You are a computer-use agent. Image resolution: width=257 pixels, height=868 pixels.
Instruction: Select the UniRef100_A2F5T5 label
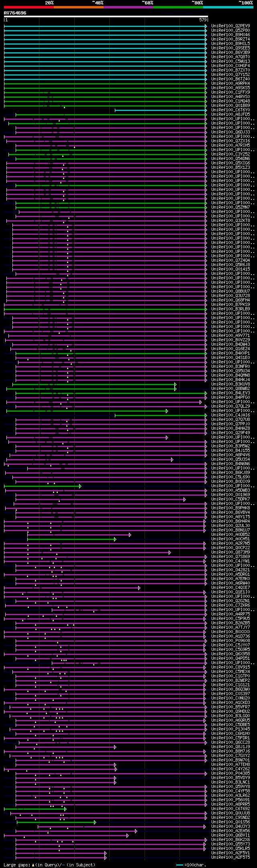[230, 857]
